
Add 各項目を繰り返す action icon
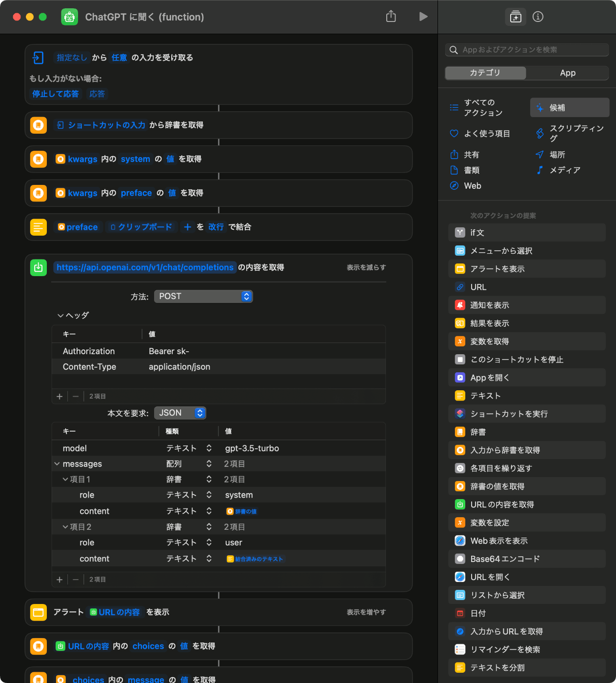pyautogui.click(x=460, y=468)
